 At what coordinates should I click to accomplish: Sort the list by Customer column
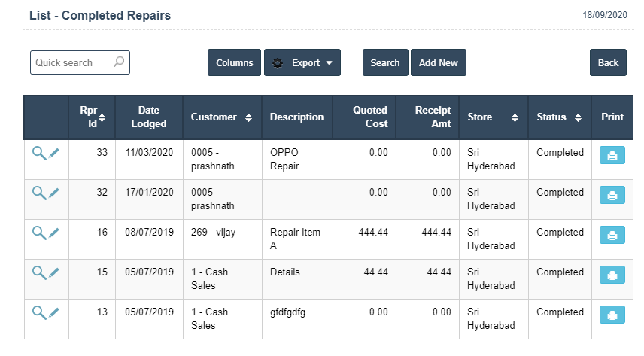(248, 117)
